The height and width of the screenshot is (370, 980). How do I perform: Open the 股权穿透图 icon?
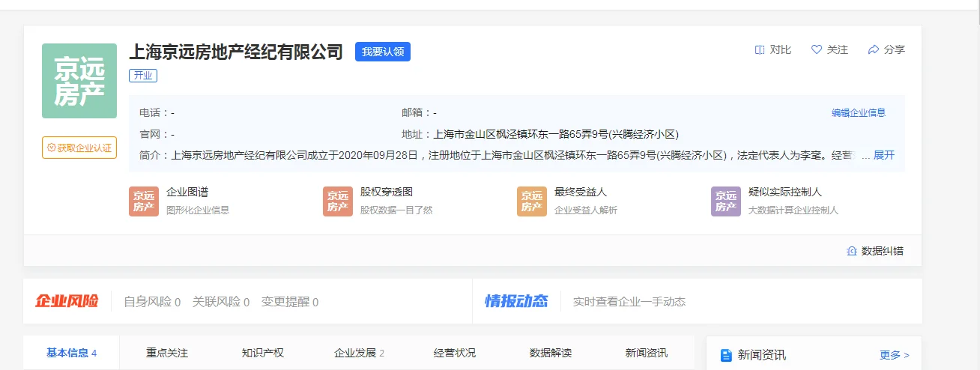point(338,201)
